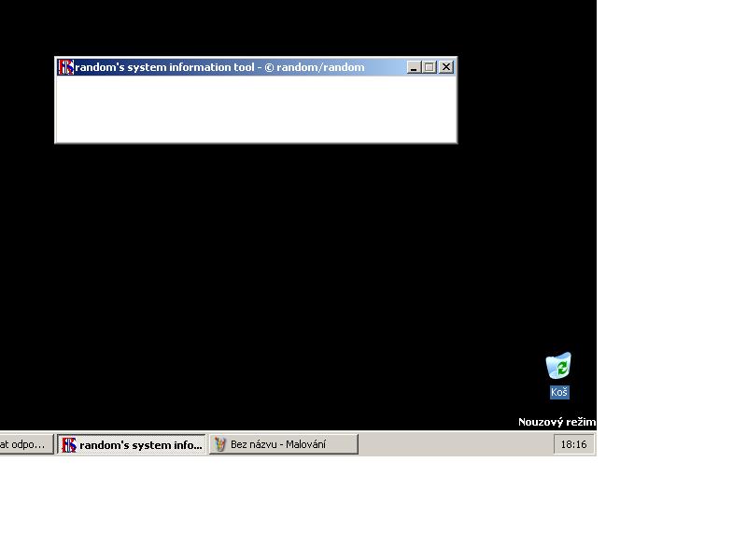Screen dimensions: 747x560
Task: Click the title bar text of the RSIT window
Action: [219, 67]
